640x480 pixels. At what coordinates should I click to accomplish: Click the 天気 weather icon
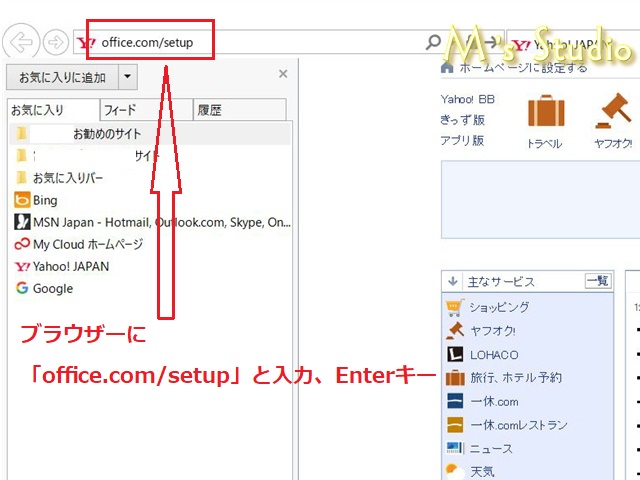pyautogui.click(x=455, y=472)
